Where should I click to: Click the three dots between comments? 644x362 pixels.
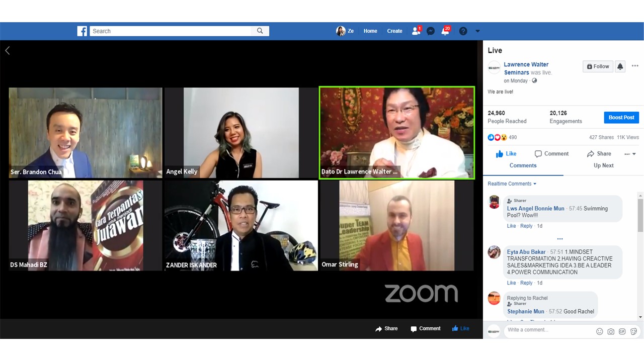(x=560, y=239)
